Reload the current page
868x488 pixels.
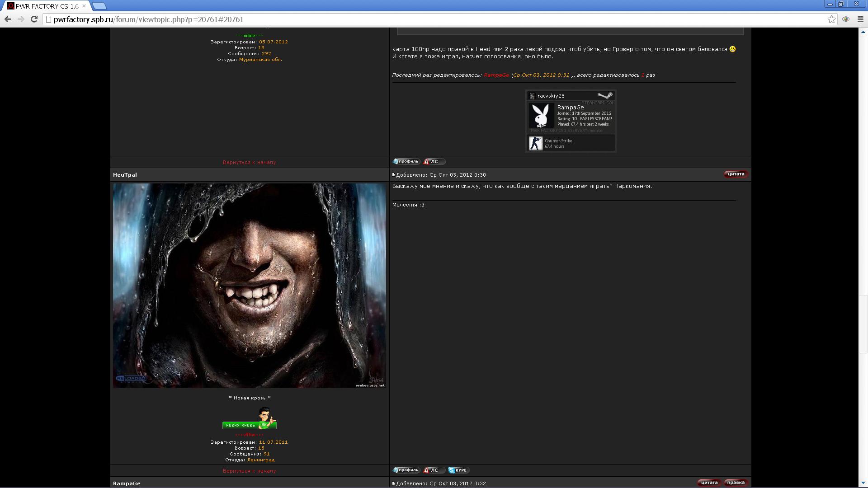click(34, 19)
